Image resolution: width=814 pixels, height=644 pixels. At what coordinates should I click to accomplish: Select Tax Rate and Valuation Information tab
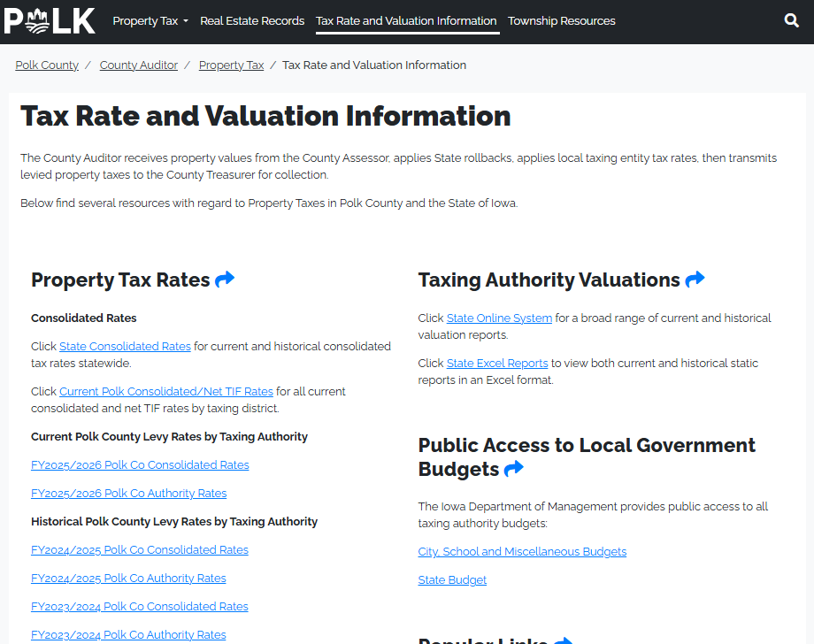pyautogui.click(x=406, y=20)
